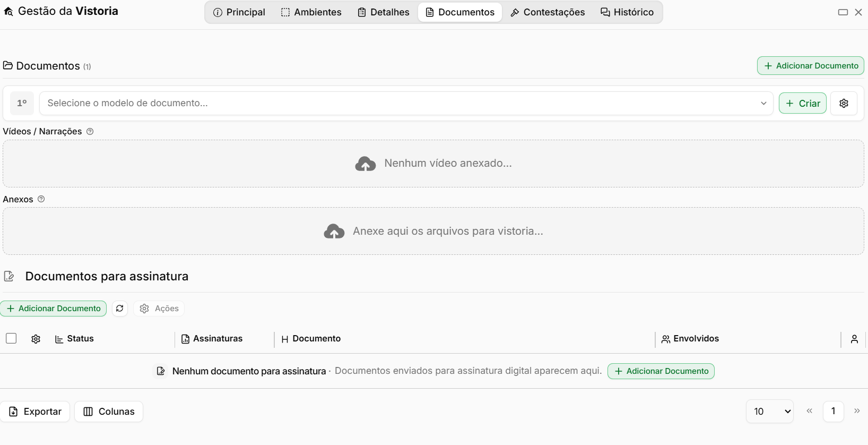
Task: Click the Criar button
Action: [x=802, y=103]
